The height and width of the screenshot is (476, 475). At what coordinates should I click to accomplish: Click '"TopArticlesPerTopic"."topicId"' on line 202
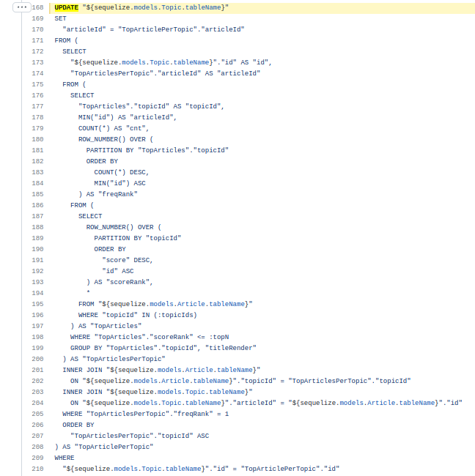[x=350, y=381]
